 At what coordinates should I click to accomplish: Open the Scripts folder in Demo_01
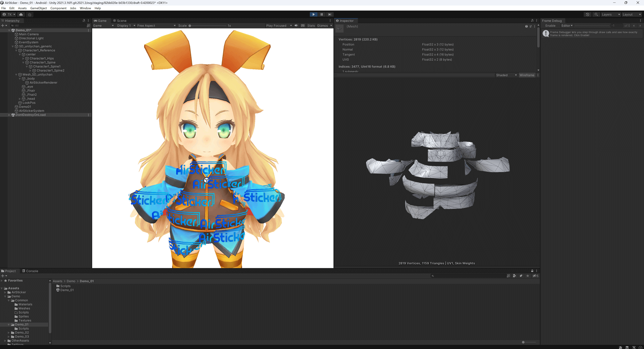(x=63, y=286)
